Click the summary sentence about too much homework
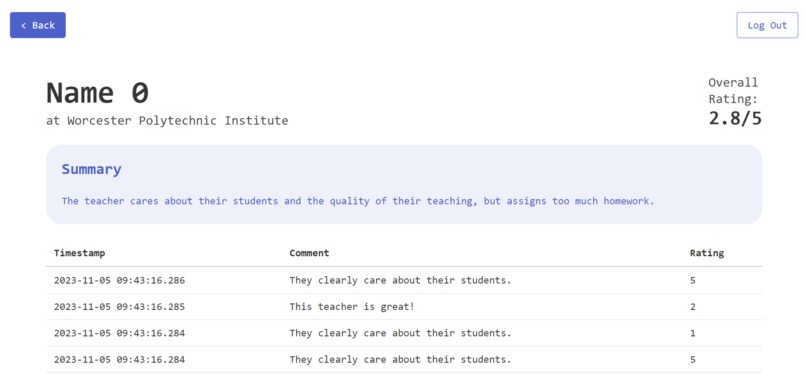This screenshot has width=806, height=374. [358, 201]
